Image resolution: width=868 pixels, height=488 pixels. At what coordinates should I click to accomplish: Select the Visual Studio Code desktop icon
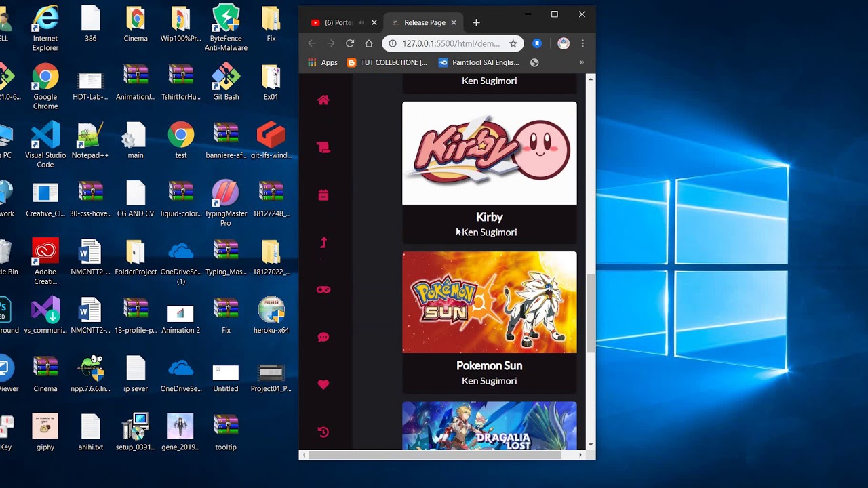click(45, 145)
